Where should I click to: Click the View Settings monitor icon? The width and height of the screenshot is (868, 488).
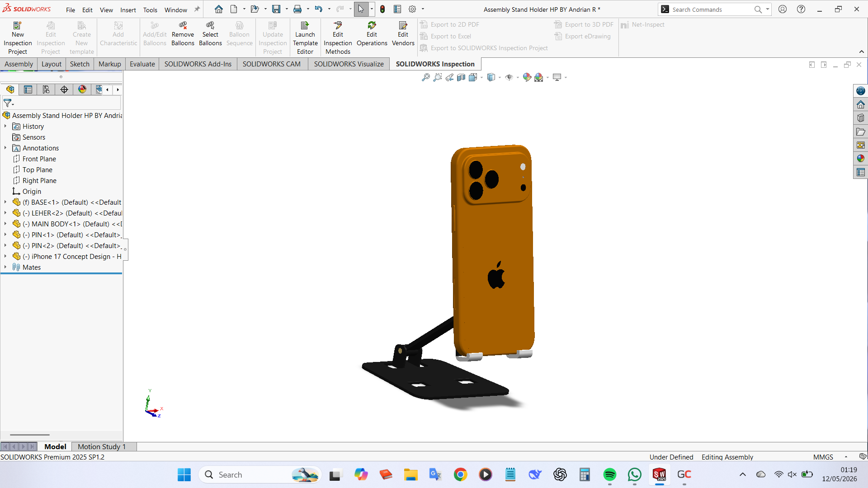pyautogui.click(x=557, y=77)
